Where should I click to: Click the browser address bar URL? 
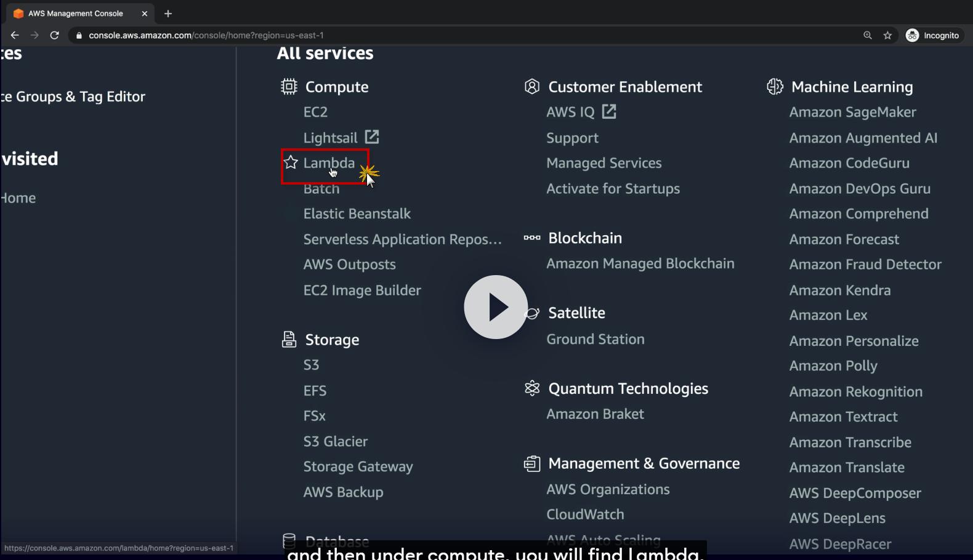click(x=206, y=36)
